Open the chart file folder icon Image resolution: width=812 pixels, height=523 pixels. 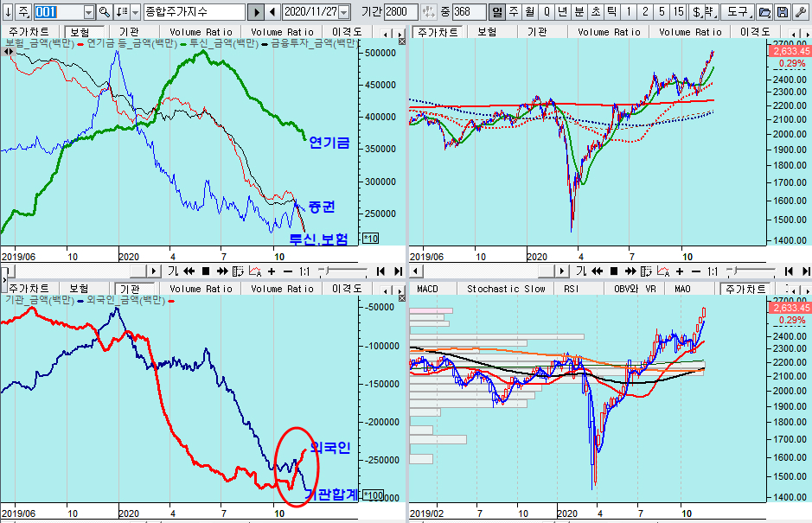point(764,12)
